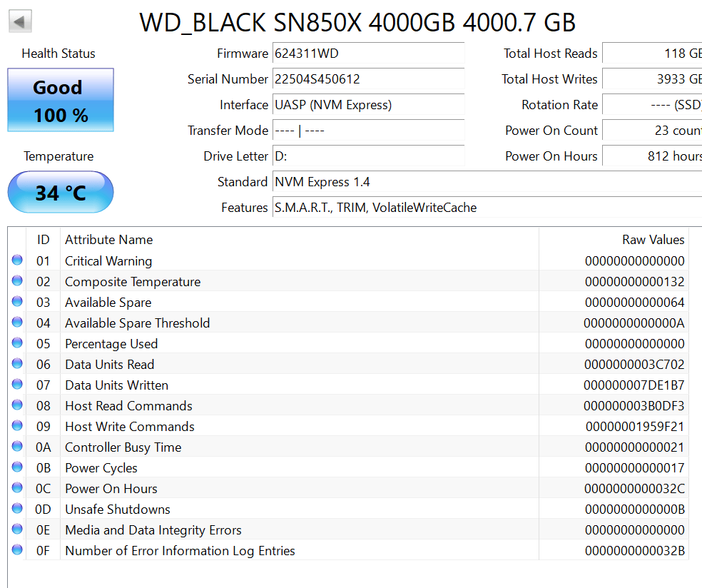Click the status orb for Critical Warning

click(x=17, y=260)
